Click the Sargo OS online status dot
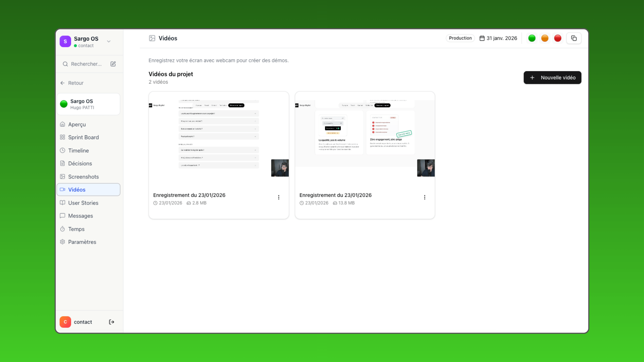Screen dimensions: 644x362 tap(64, 104)
